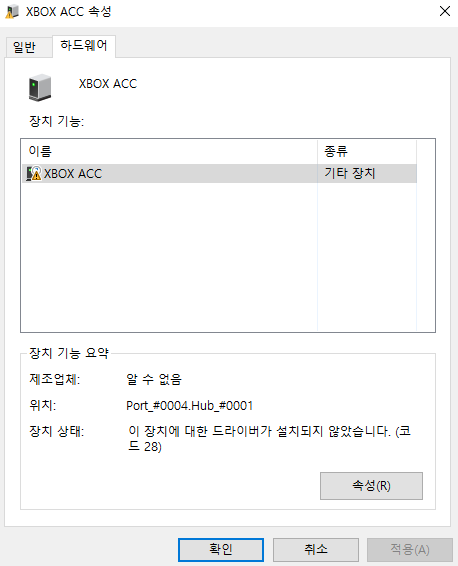458x566 pixels.
Task: Click the 알 수 없음 manufacturer value
Action: [x=154, y=379]
